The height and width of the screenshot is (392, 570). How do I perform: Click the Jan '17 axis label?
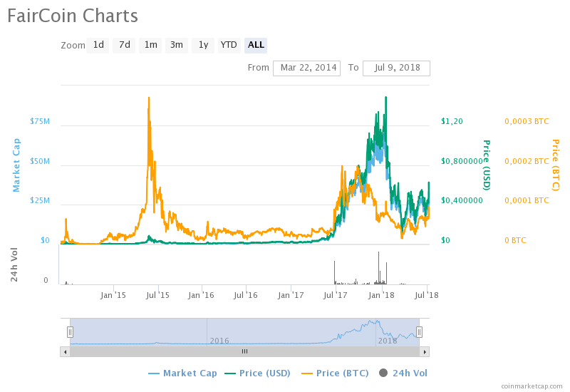point(291,295)
